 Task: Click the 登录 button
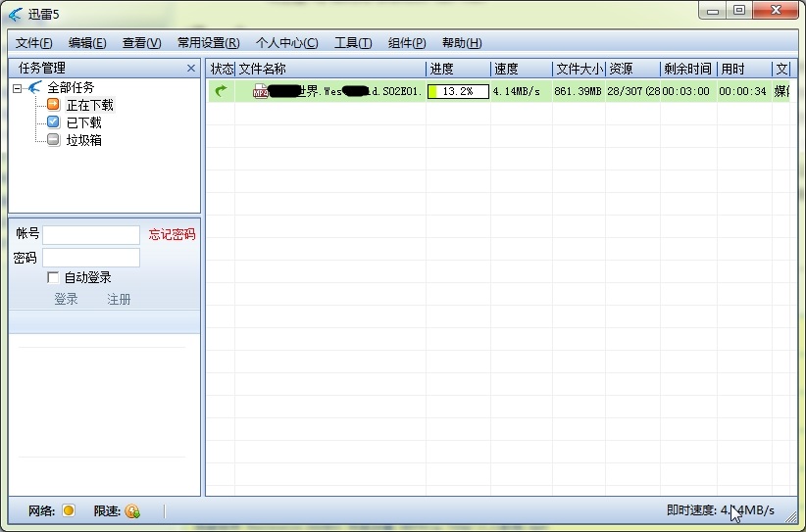67,300
